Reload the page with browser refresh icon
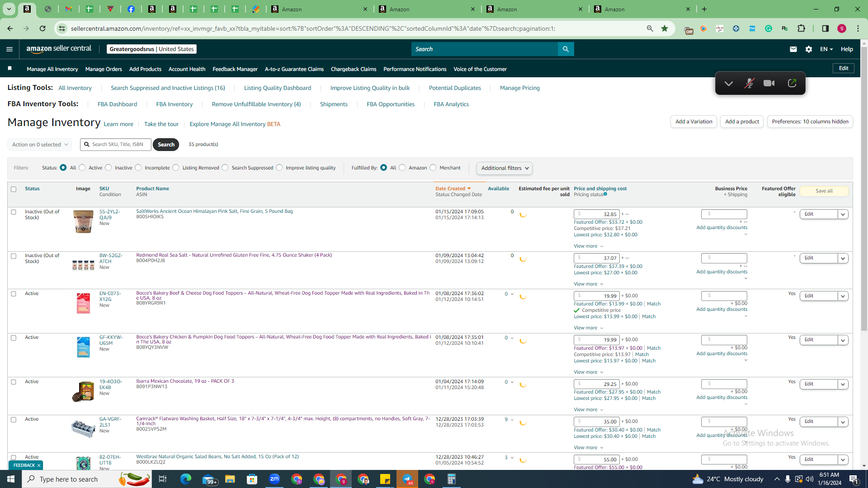This screenshot has width=868, height=488. [x=42, y=28]
